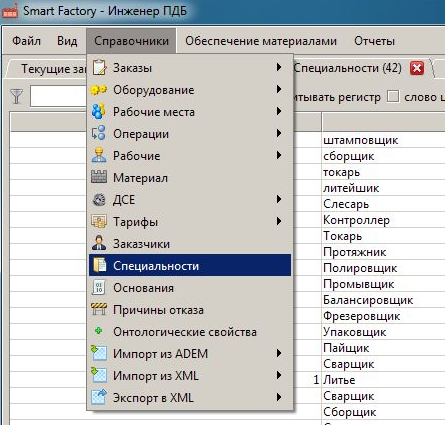Click the Материал brick wall icon
The image size is (445, 425).
pyautogui.click(x=99, y=177)
